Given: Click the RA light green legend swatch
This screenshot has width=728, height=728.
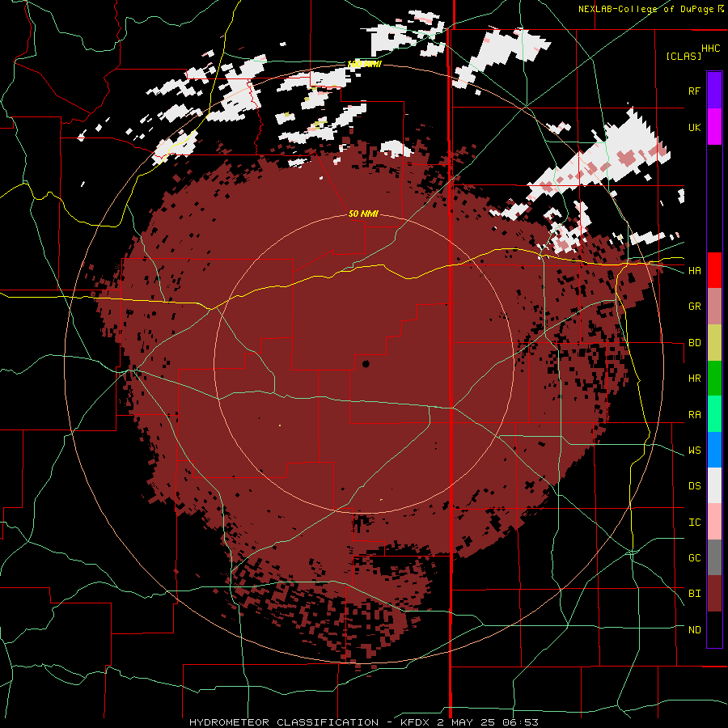Looking at the screenshot, I should click(x=714, y=414).
